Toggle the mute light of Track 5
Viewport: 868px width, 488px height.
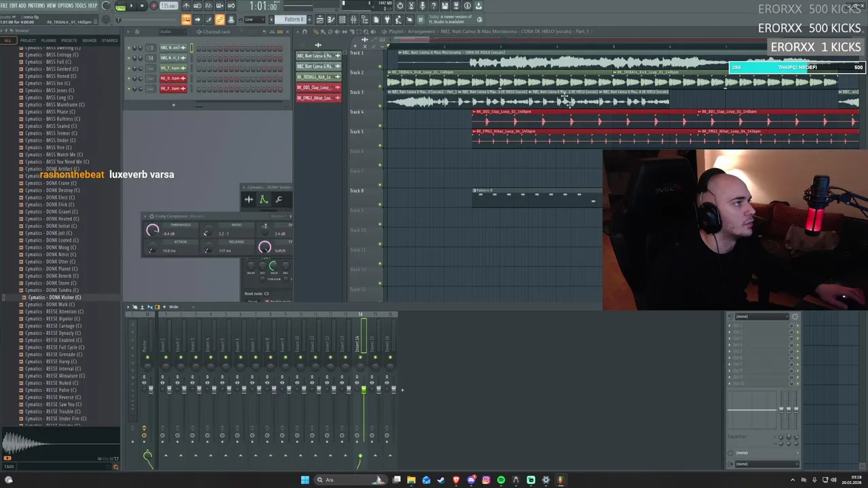(380, 145)
